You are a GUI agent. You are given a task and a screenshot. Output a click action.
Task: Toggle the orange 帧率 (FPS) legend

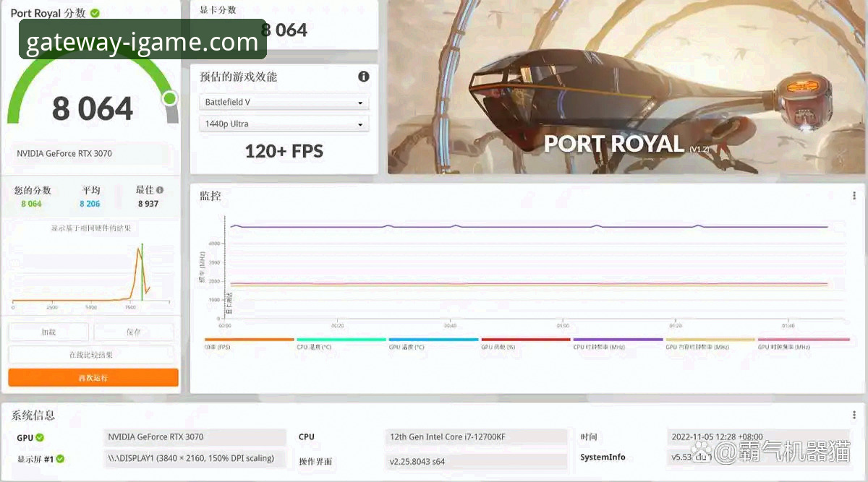pos(250,344)
